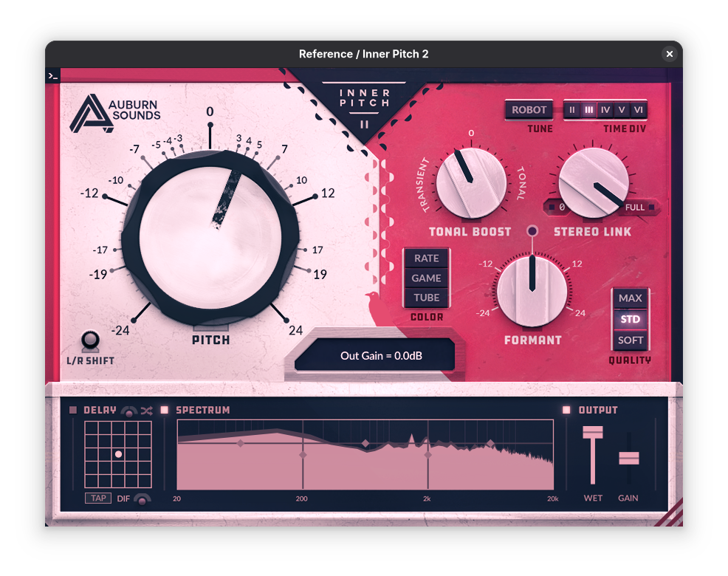Select time division VI

click(638, 110)
